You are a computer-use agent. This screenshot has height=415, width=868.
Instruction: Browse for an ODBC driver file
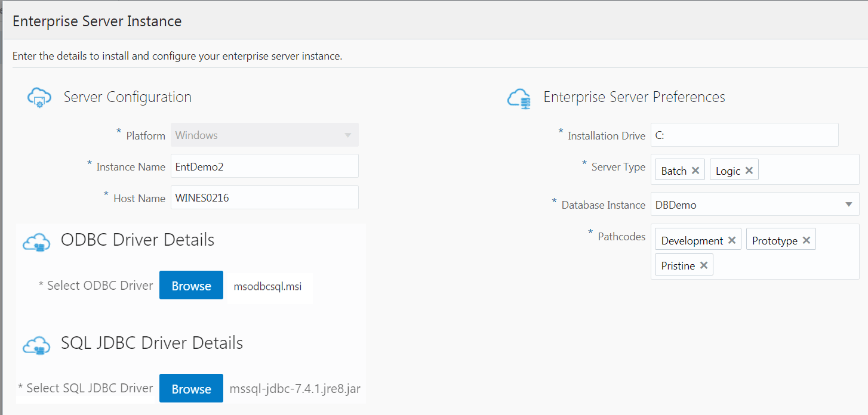(x=191, y=285)
